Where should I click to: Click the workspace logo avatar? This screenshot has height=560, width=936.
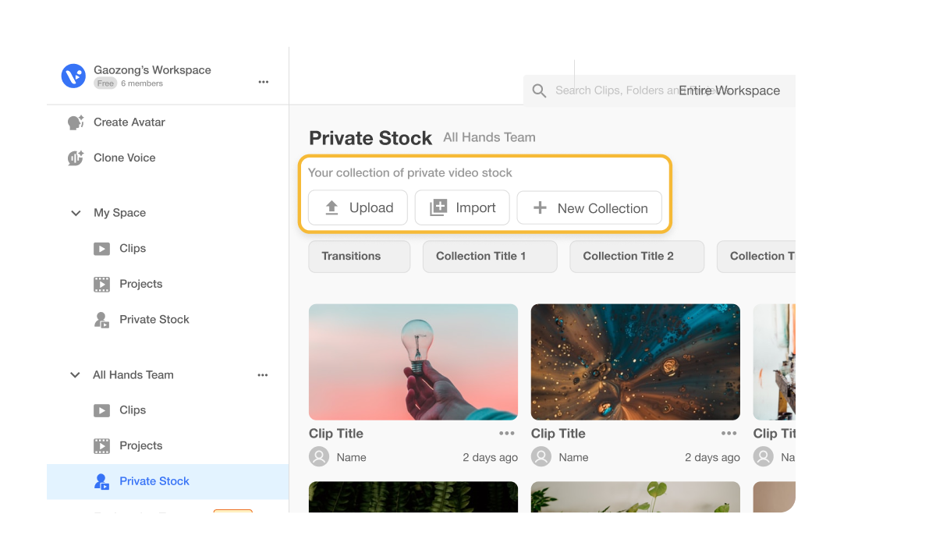tap(73, 76)
